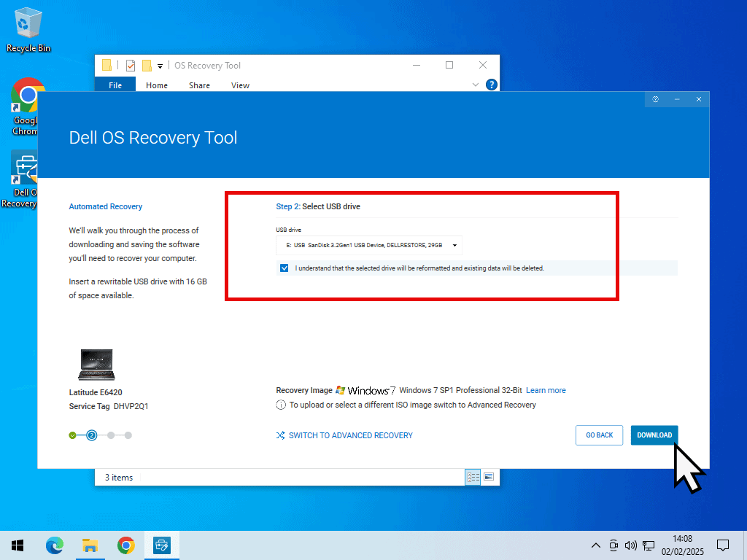
Task: Open the USB drive selection dropdown
Action: (369, 246)
